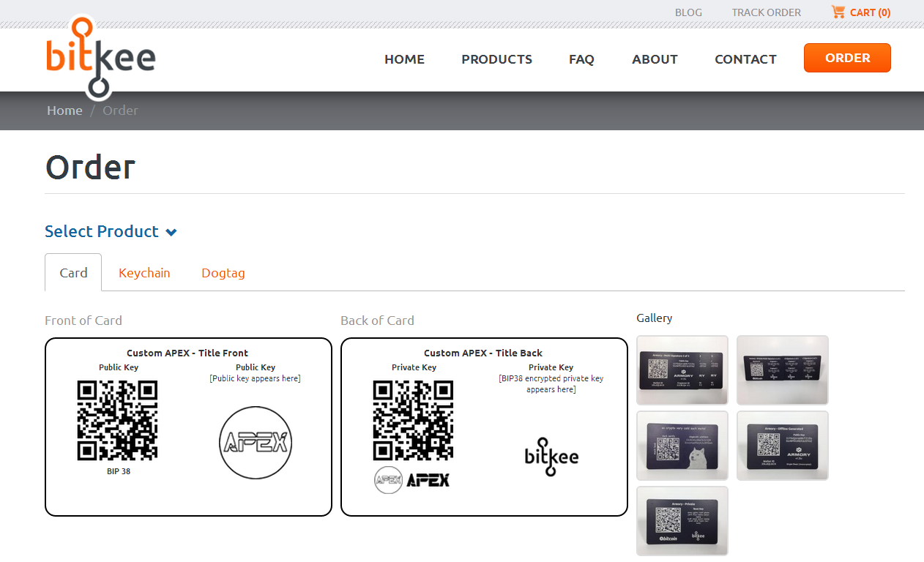The image size is (924, 562).
Task: Click the bitkee logo on the back card
Action: [551, 457]
